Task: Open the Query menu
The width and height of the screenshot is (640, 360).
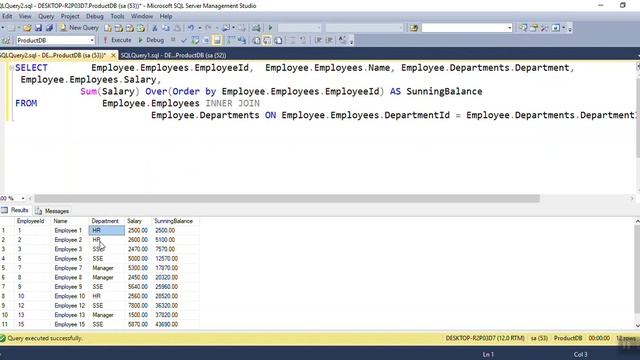Action: 46,16
